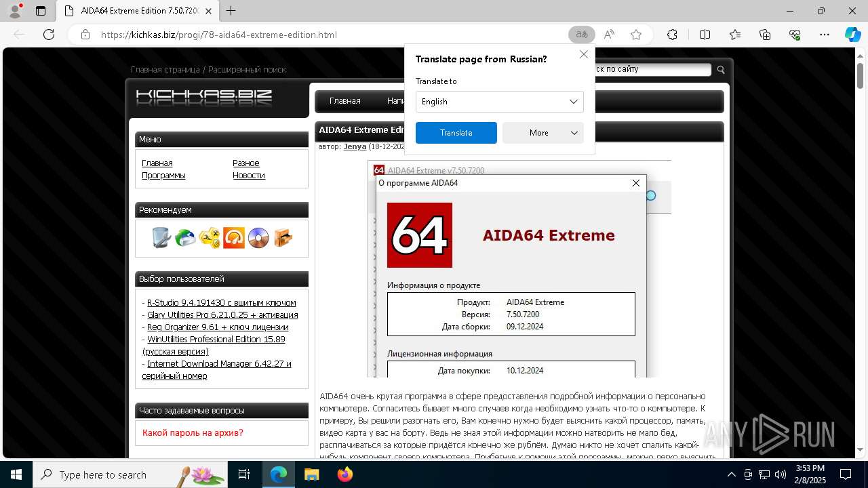Click the site search magnifier icon
The image size is (868, 488).
click(x=720, y=69)
